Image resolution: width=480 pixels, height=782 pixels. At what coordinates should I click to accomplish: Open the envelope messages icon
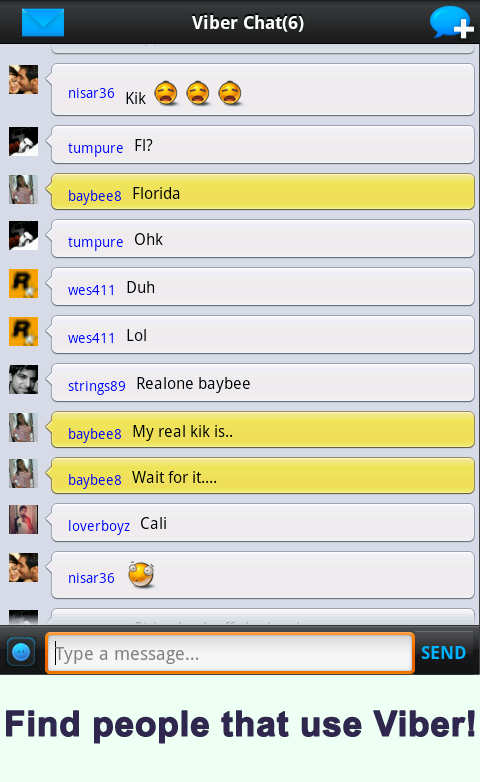(43, 22)
